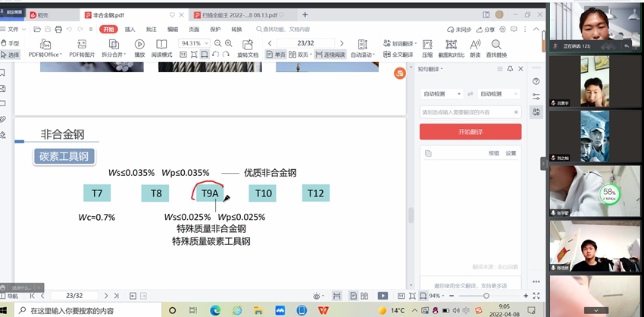Click the copy icon in translation results

pyautogui.click(x=428, y=152)
